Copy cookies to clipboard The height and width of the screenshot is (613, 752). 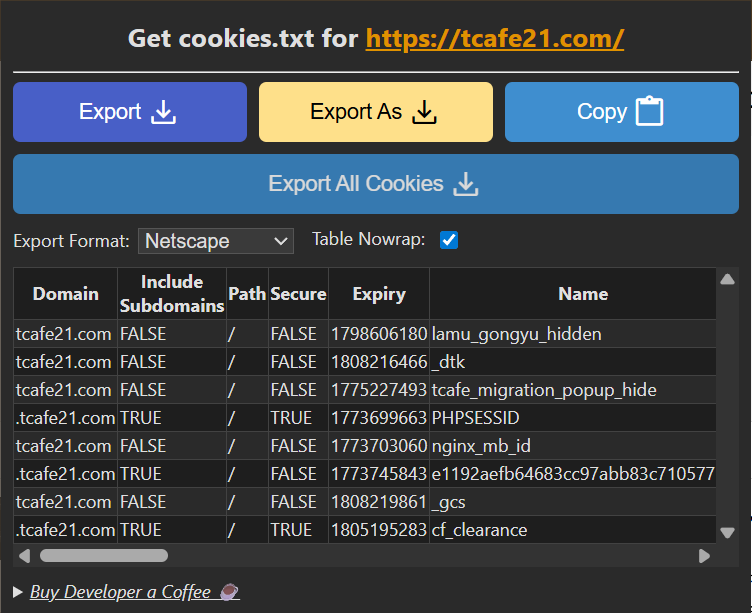pos(622,112)
